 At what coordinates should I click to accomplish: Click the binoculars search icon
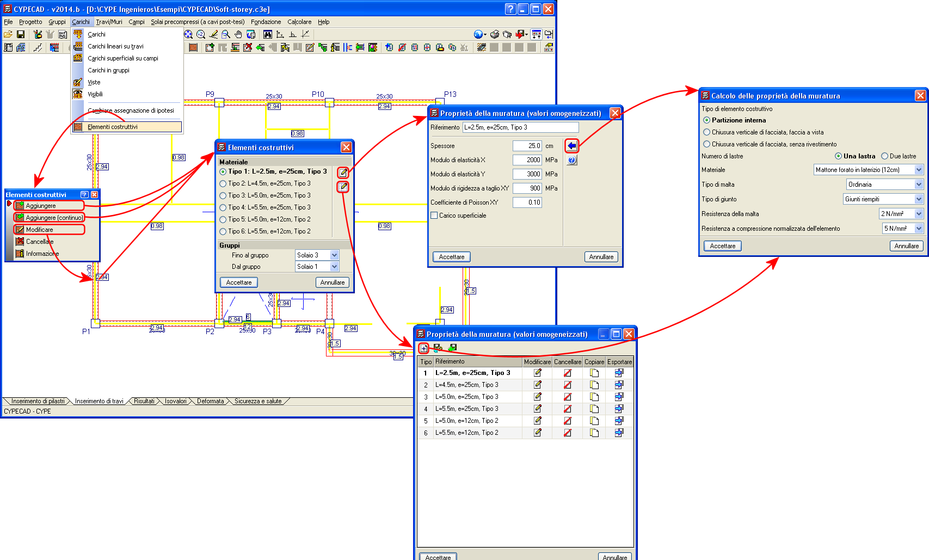click(268, 34)
